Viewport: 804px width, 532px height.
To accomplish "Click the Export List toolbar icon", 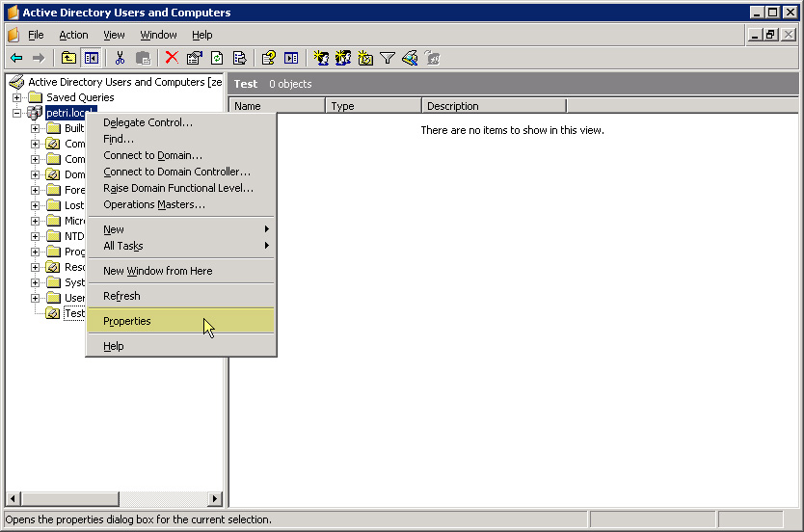I will [x=239, y=58].
